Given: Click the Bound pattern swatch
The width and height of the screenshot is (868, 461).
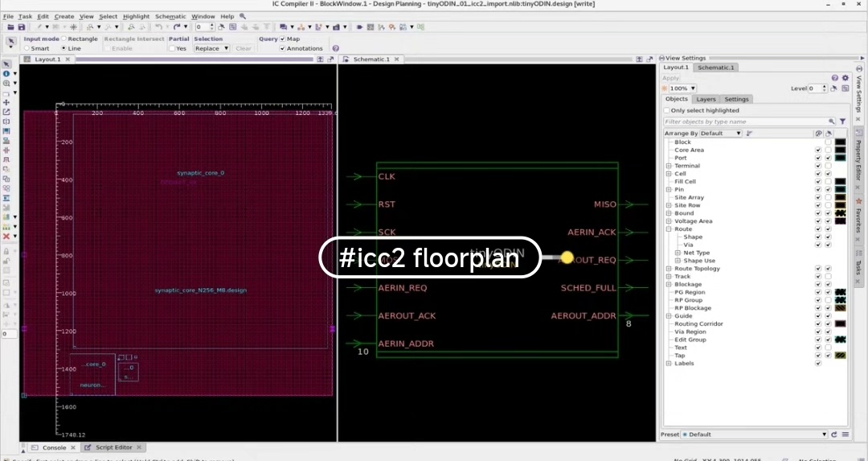Looking at the screenshot, I should click(x=841, y=213).
